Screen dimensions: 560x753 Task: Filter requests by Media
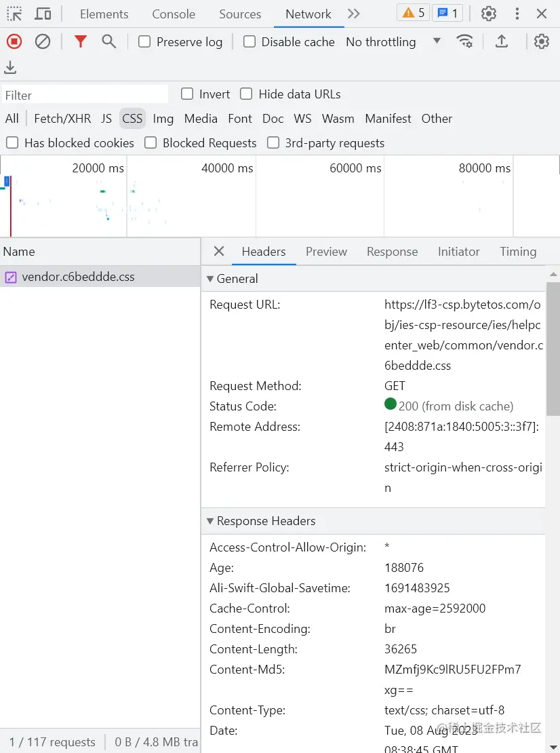201,119
